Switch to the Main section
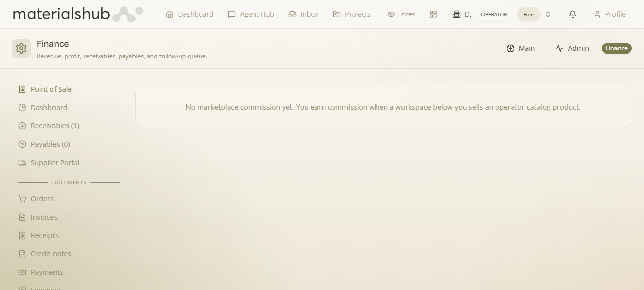644x290 pixels. click(521, 48)
